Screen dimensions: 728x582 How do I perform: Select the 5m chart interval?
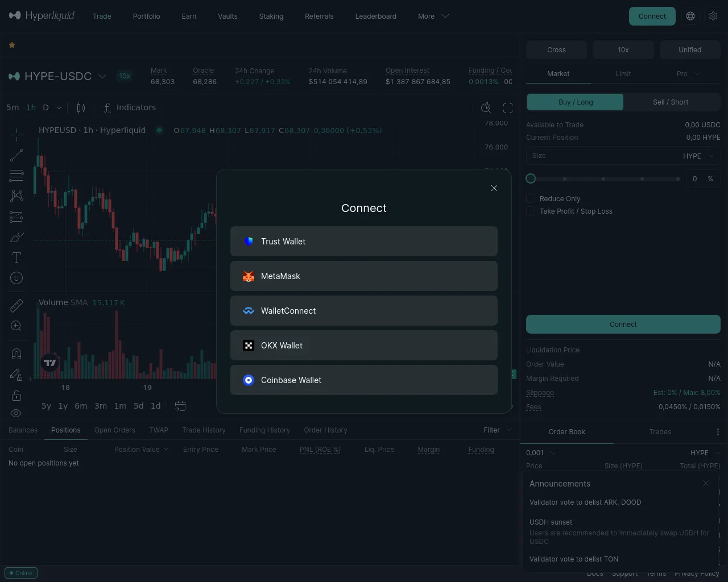tap(13, 107)
